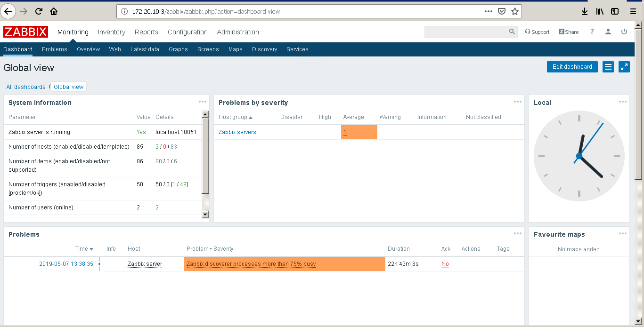Open System information widget three-dot menu
The height and width of the screenshot is (327, 644).
click(x=203, y=102)
